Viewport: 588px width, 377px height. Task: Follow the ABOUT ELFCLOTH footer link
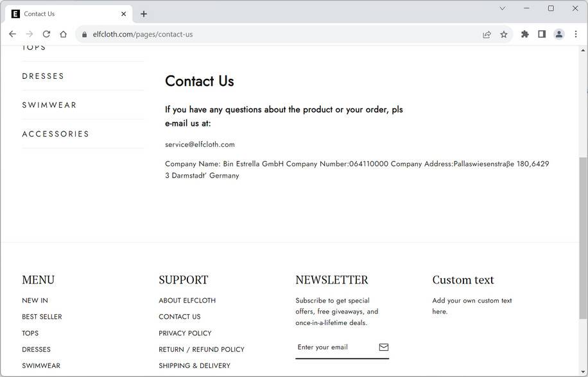[187, 301]
